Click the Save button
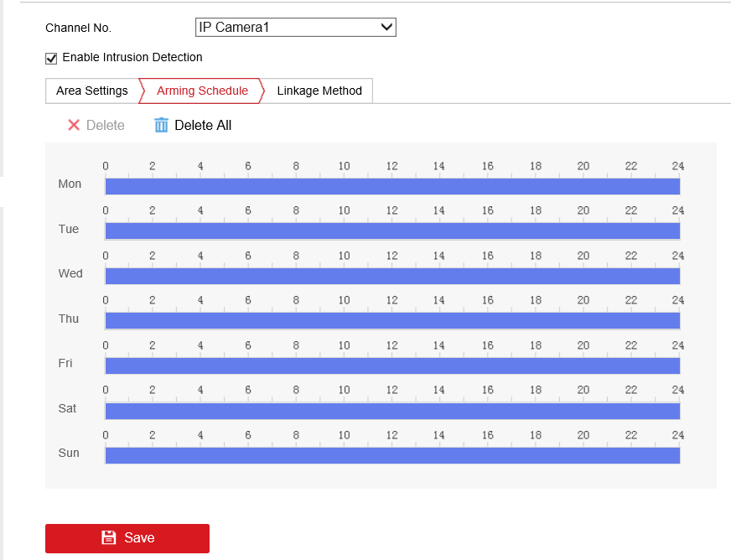 click(x=127, y=538)
